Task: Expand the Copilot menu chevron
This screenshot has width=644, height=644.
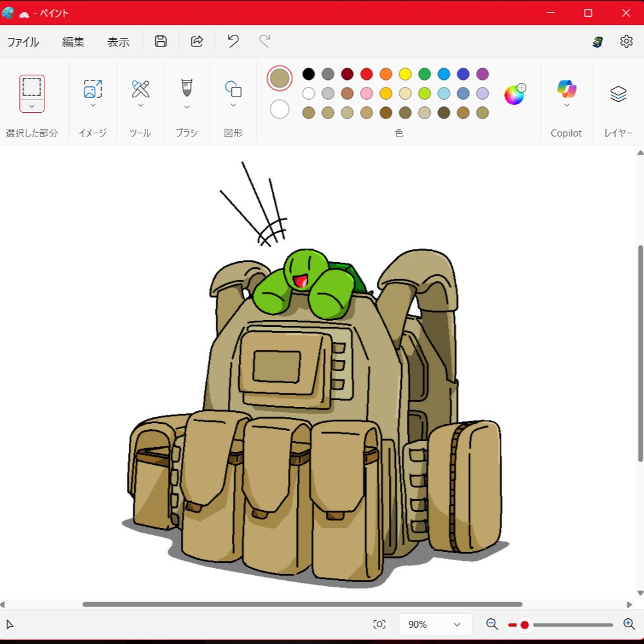Action: [566, 105]
